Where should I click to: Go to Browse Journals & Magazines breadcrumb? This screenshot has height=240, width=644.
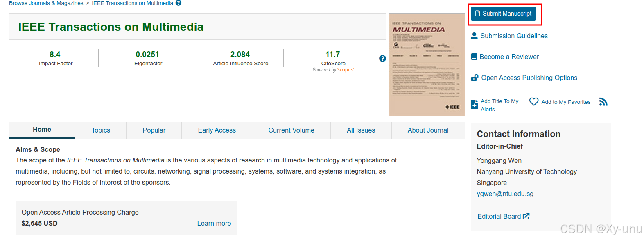(46, 3)
